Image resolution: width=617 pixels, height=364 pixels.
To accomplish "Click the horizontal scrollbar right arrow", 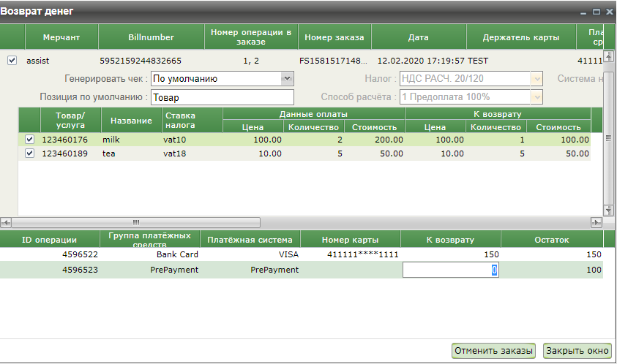I will click(597, 222).
